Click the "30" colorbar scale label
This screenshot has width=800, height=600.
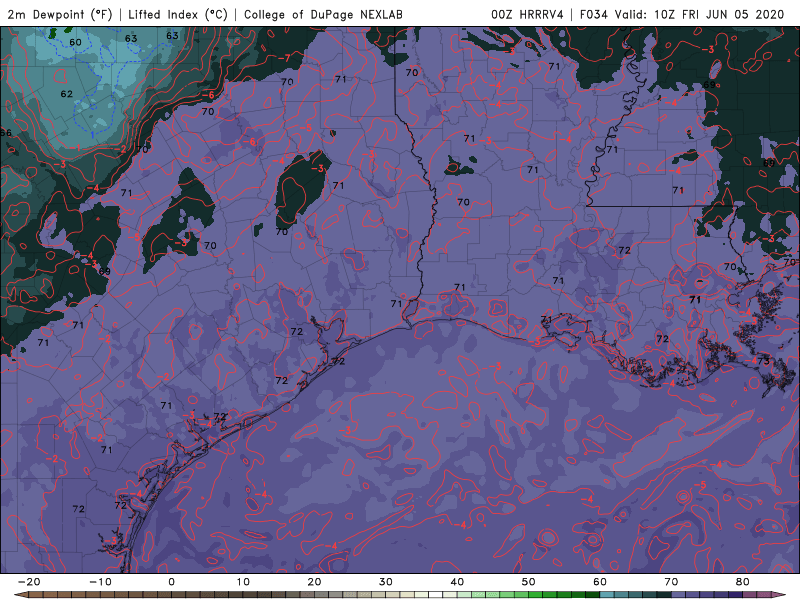pyautogui.click(x=386, y=582)
